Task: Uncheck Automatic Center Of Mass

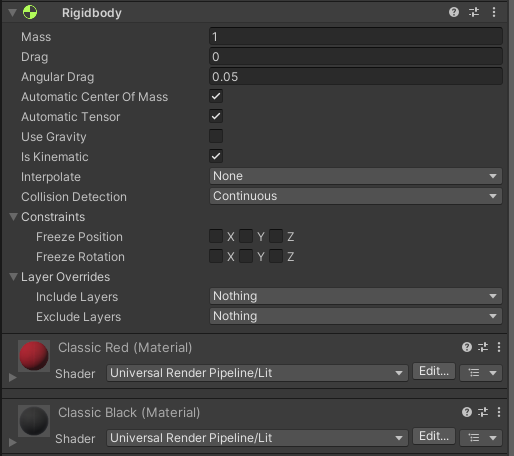Action: click(x=216, y=96)
